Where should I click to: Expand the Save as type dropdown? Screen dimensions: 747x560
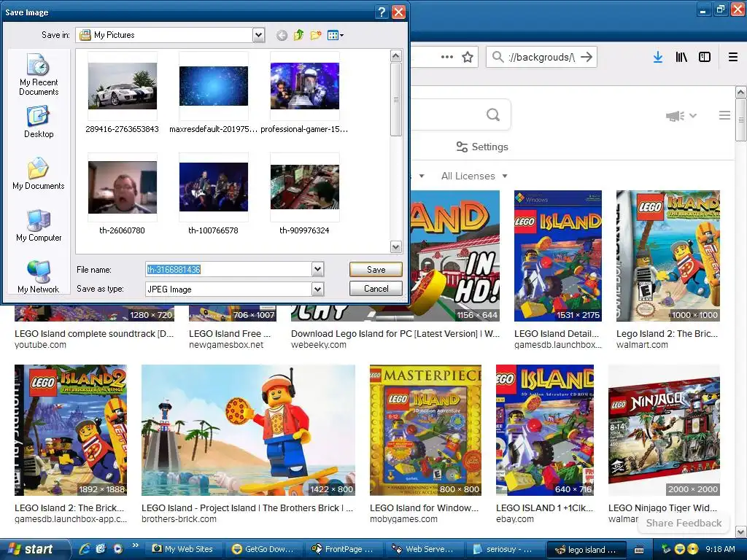[318, 289]
